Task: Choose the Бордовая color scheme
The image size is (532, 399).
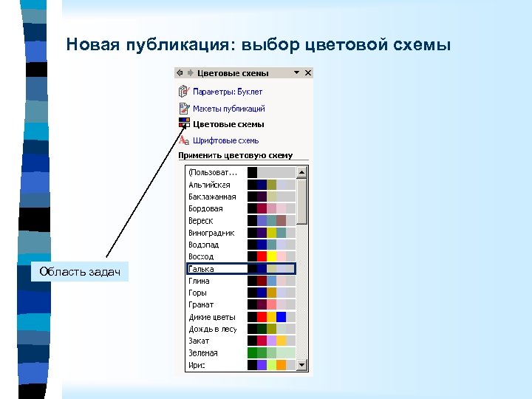Action: 241,208
